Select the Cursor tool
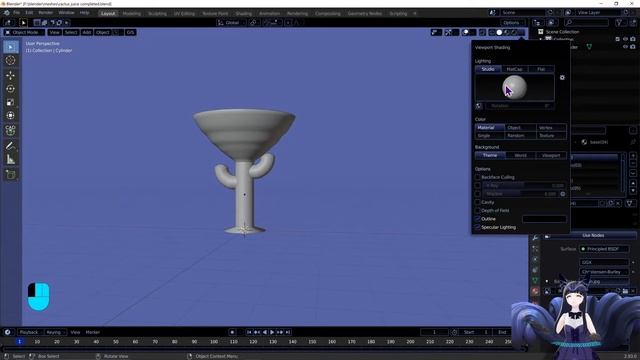 tap(11, 60)
